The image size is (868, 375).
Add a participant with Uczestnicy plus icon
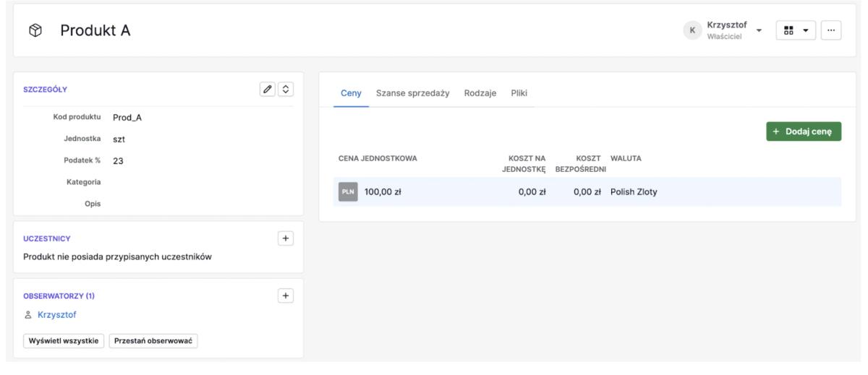click(285, 238)
